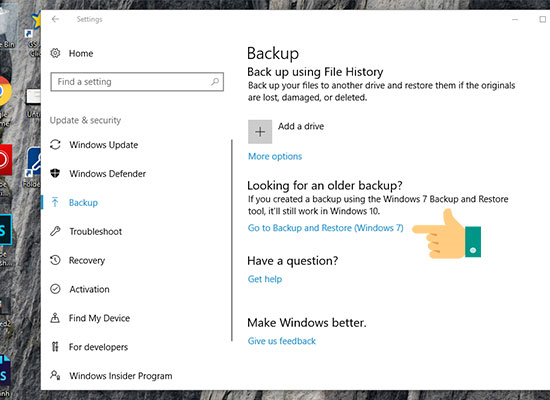Screen dimensions: 550x400
Task: Click the Add a drive label
Action: [301, 126]
